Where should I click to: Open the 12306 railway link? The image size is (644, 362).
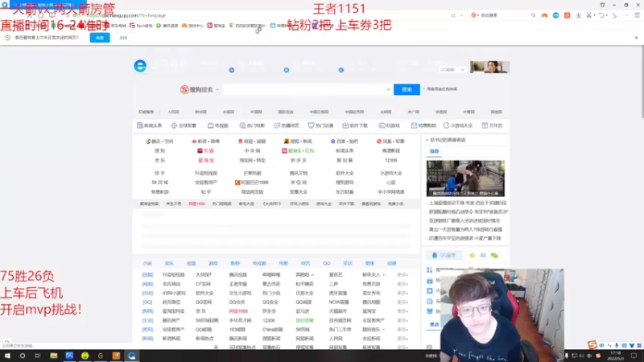pyautogui.click(x=390, y=160)
